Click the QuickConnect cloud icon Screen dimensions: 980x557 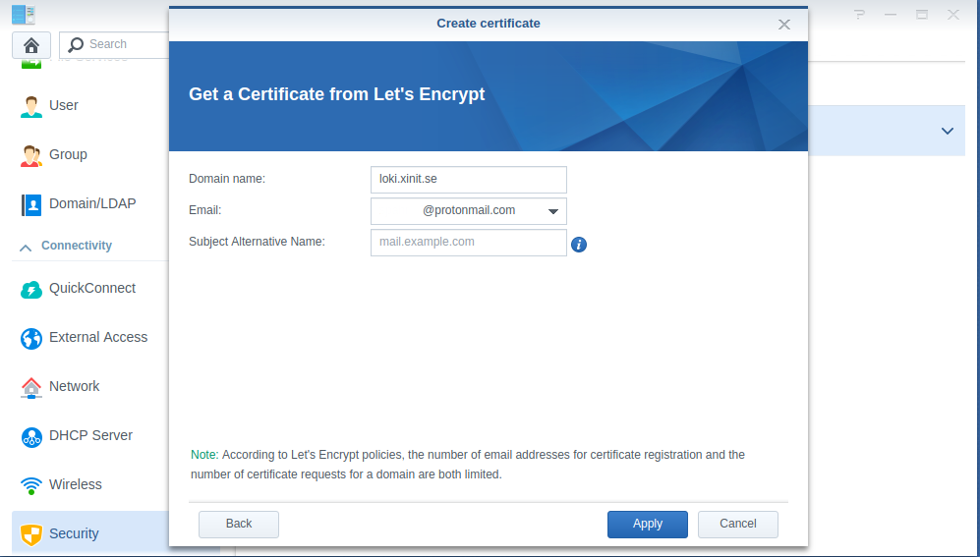(x=30, y=289)
